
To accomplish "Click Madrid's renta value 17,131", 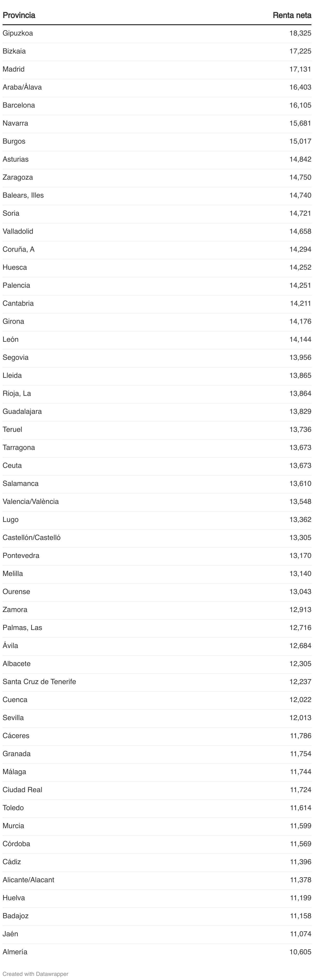I will click(x=300, y=69).
